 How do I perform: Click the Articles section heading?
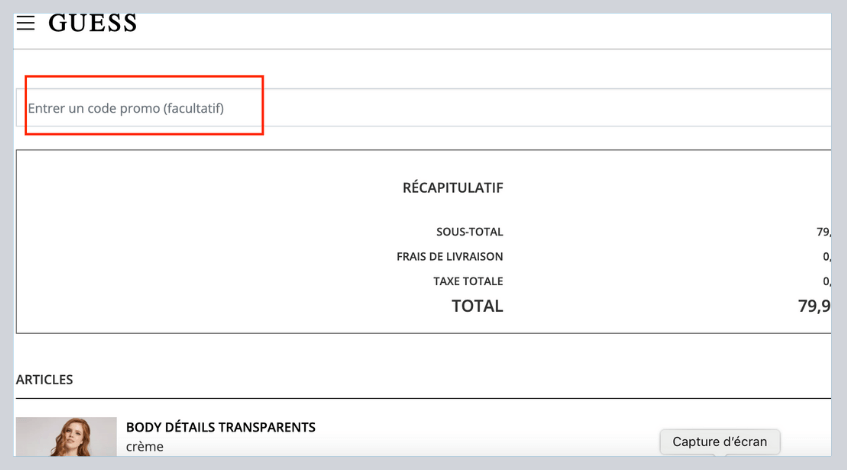44,379
